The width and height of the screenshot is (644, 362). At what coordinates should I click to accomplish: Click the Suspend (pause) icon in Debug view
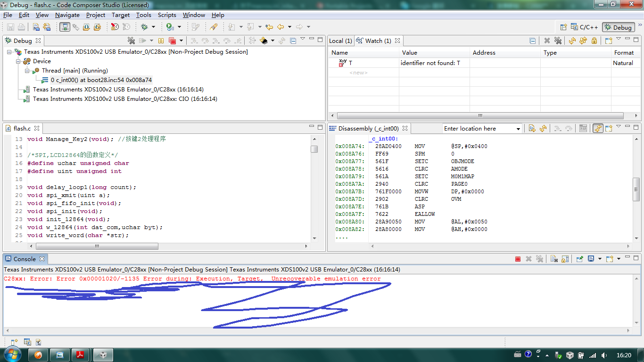[161, 41]
